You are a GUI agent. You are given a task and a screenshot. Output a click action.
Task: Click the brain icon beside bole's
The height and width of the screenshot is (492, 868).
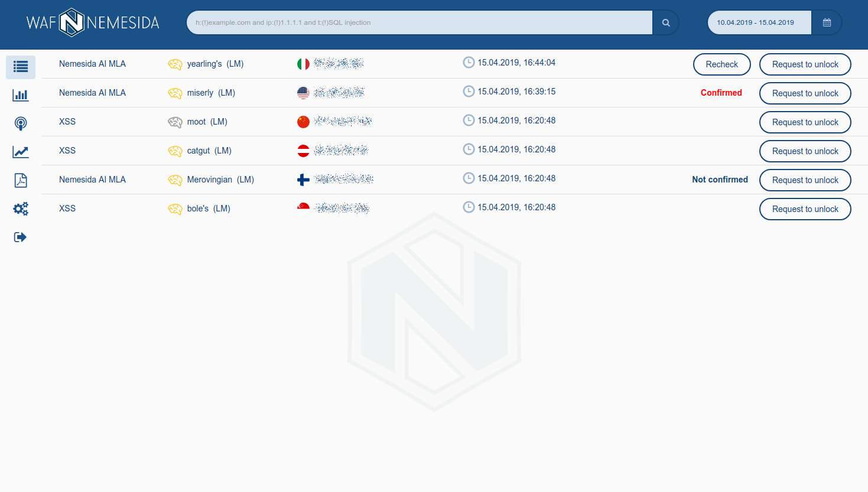point(175,208)
